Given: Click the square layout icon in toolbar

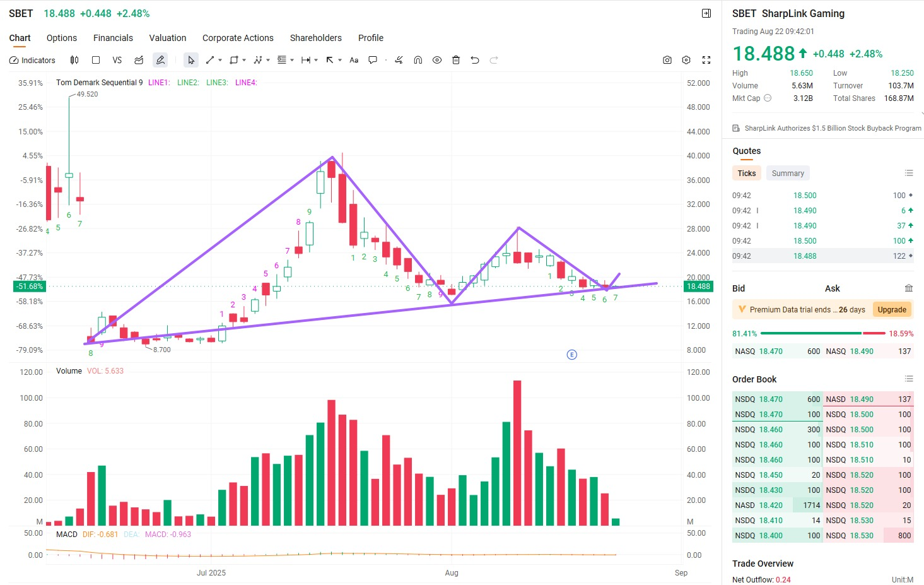Looking at the screenshot, I should [96, 61].
